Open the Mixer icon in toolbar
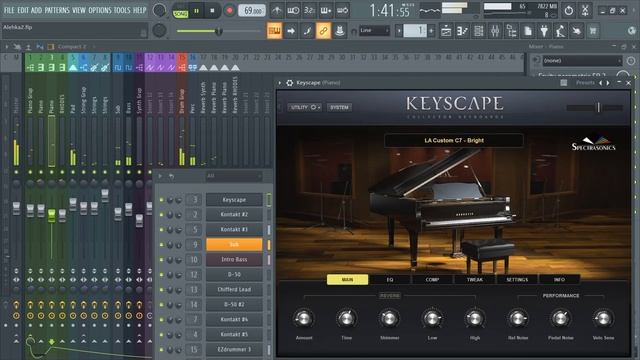The width and height of the screenshot is (640, 360). (x=495, y=31)
